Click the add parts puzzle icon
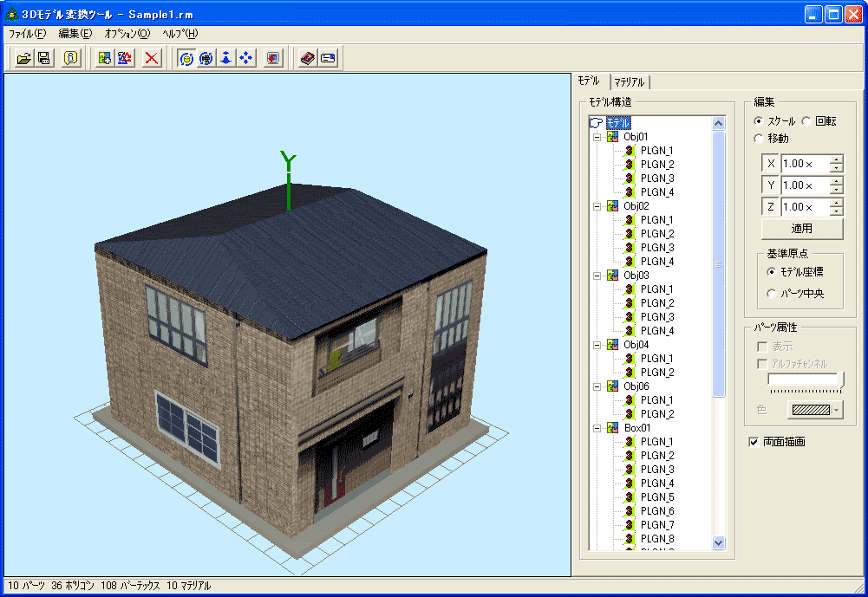The height and width of the screenshot is (597, 868). (x=105, y=58)
